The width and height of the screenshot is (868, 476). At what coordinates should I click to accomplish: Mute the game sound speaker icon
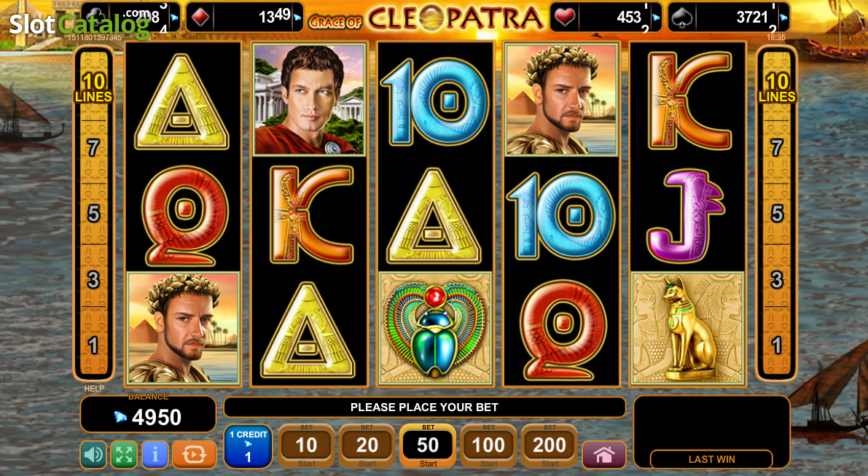point(93,455)
